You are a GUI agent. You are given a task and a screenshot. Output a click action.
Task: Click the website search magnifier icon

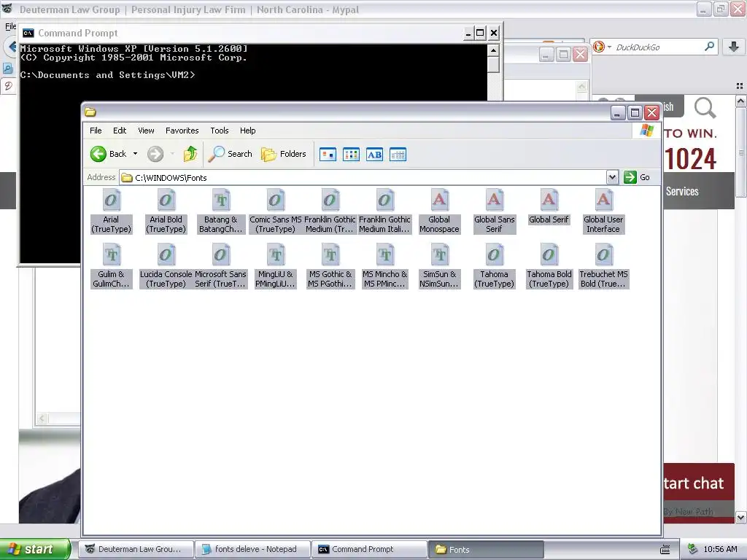coord(705,108)
